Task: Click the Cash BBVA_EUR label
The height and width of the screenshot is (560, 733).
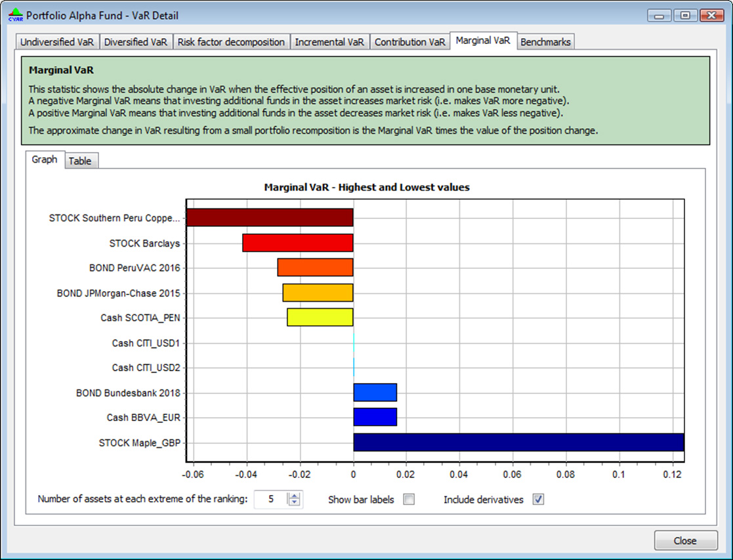Action: click(x=143, y=418)
